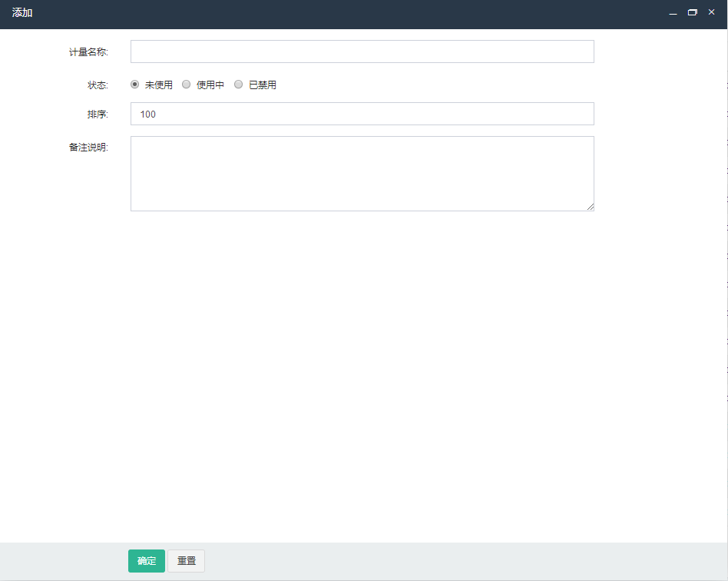The width and height of the screenshot is (728, 581).
Task: Click the 已禁用 option label text
Action: (x=262, y=85)
